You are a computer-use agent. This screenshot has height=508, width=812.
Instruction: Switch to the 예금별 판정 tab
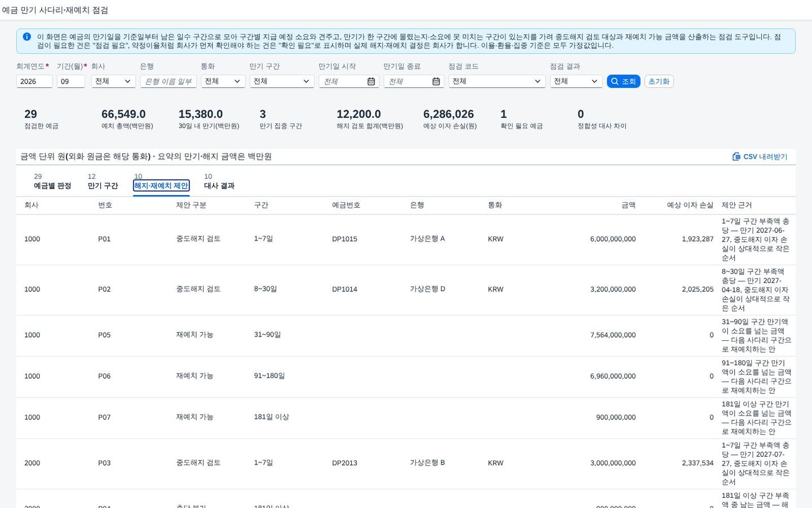[x=52, y=186]
